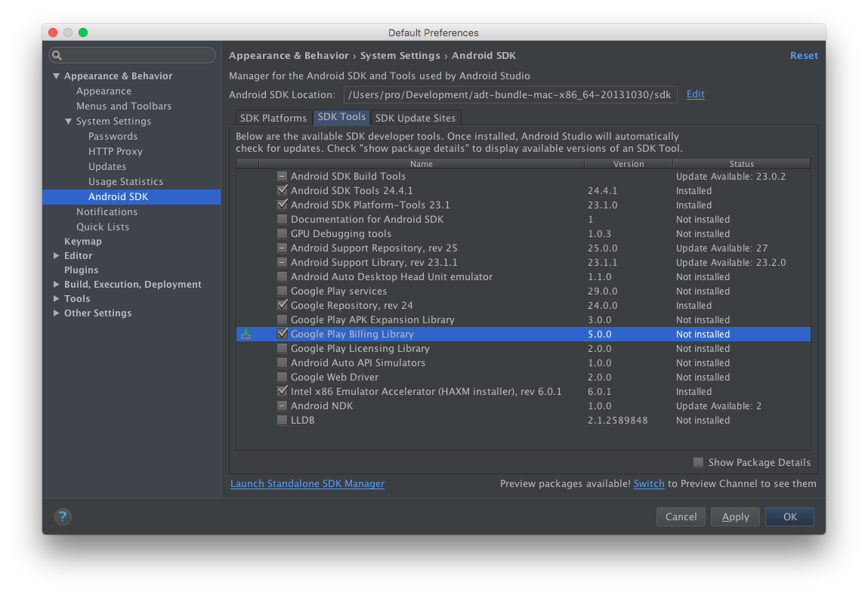Collapse System Settings tree arrow
The image size is (868, 595).
pyautogui.click(x=69, y=122)
